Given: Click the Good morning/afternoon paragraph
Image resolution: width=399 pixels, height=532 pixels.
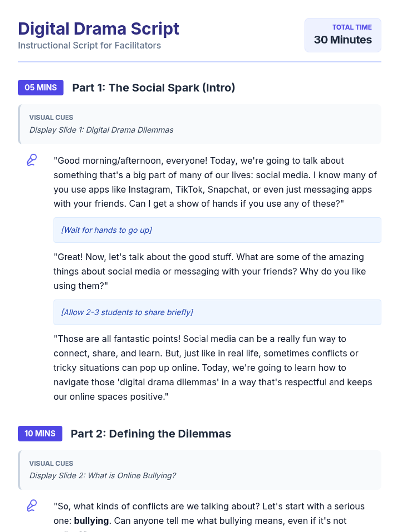Looking at the screenshot, I should [215, 182].
